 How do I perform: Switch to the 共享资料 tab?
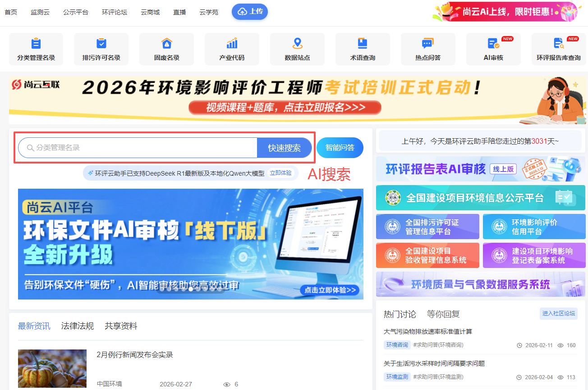tap(121, 326)
